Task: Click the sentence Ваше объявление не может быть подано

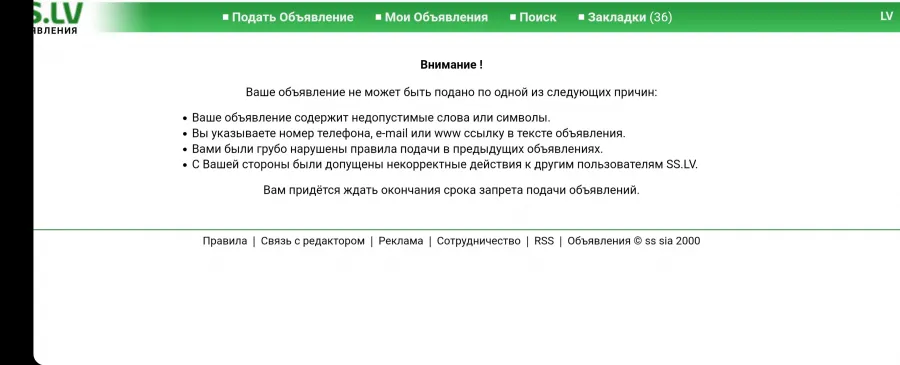Action: pos(451,92)
